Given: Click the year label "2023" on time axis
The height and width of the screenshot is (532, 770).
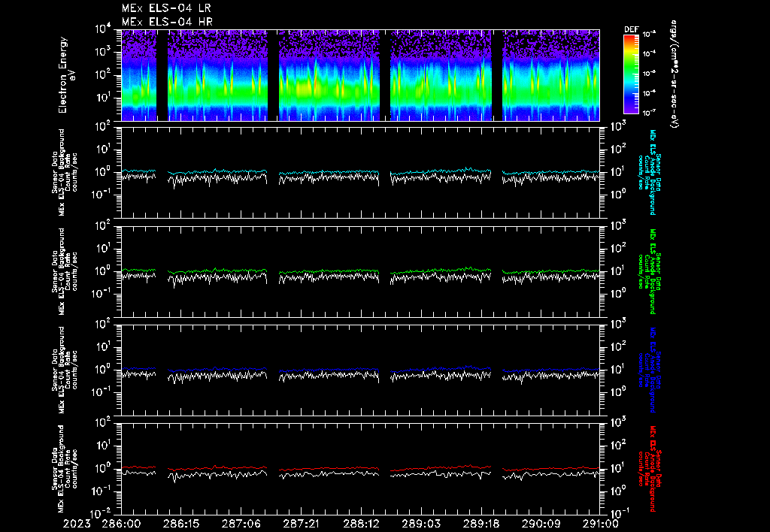Looking at the screenshot, I should tap(77, 524).
